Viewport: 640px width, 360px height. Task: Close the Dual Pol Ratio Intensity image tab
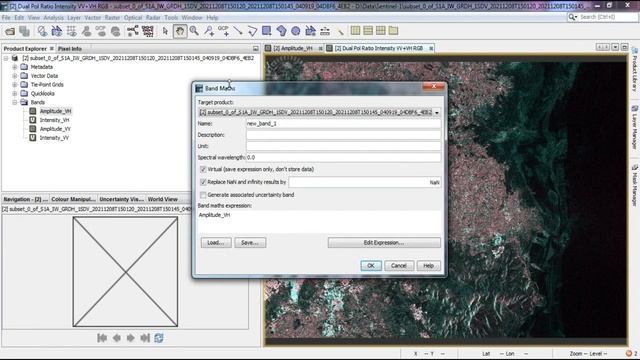tap(431, 49)
